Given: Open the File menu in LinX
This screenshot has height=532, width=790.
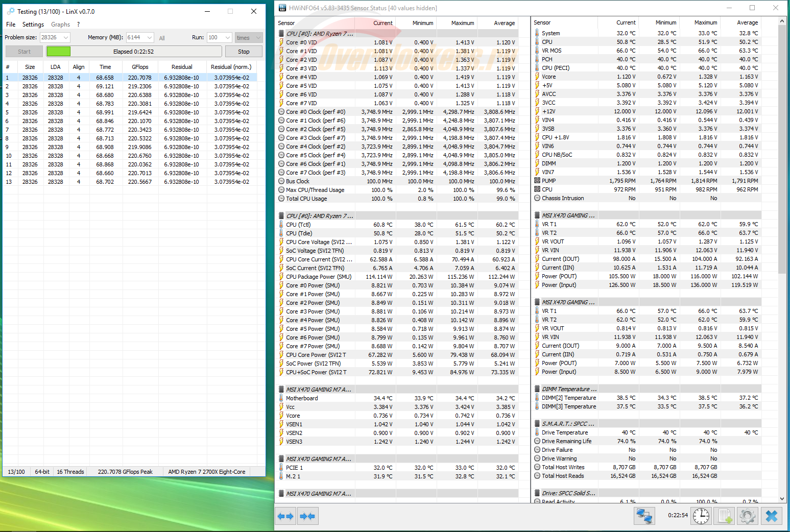Looking at the screenshot, I should click(x=11, y=25).
